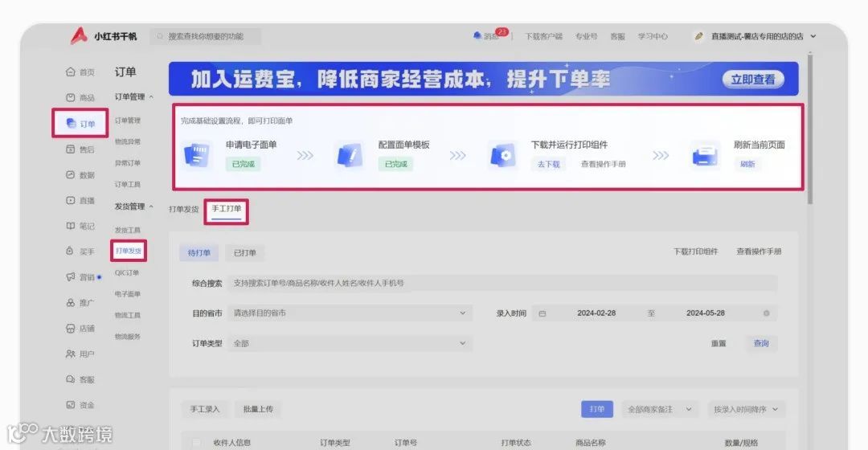This screenshot has height=450, width=868.
Task: Click the 配置面单模板 step icon
Action: (350, 155)
